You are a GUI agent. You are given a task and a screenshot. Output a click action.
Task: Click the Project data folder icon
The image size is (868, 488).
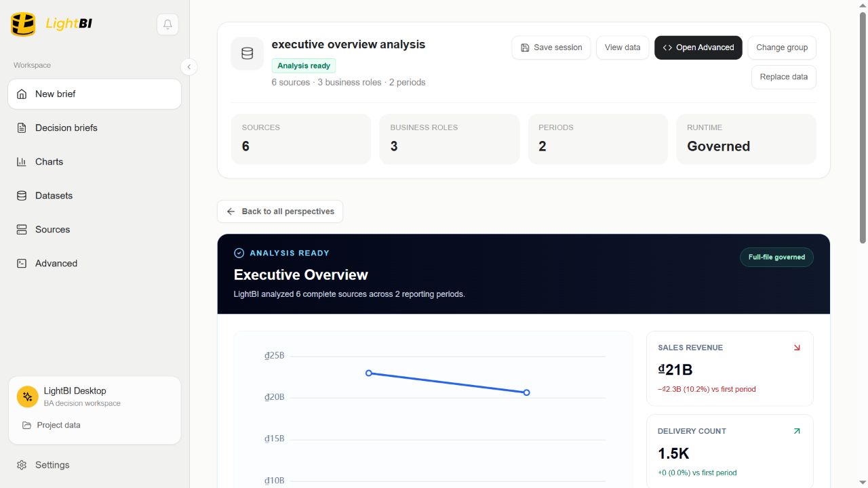pyautogui.click(x=26, y=425)
